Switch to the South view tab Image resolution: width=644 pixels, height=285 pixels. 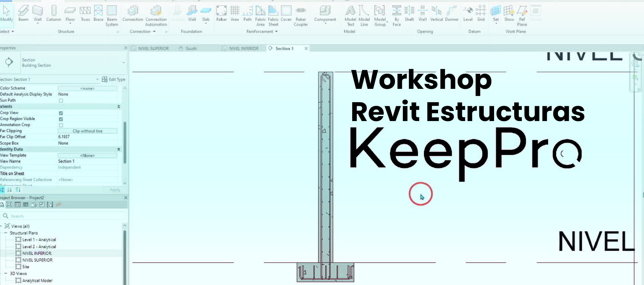pos(191,49)
